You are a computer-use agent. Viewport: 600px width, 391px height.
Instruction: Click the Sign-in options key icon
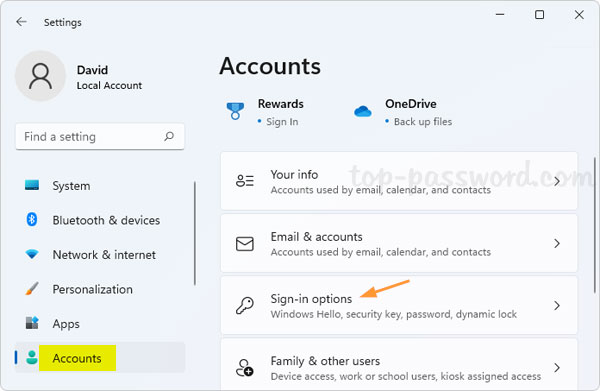[x=245, y=306]
